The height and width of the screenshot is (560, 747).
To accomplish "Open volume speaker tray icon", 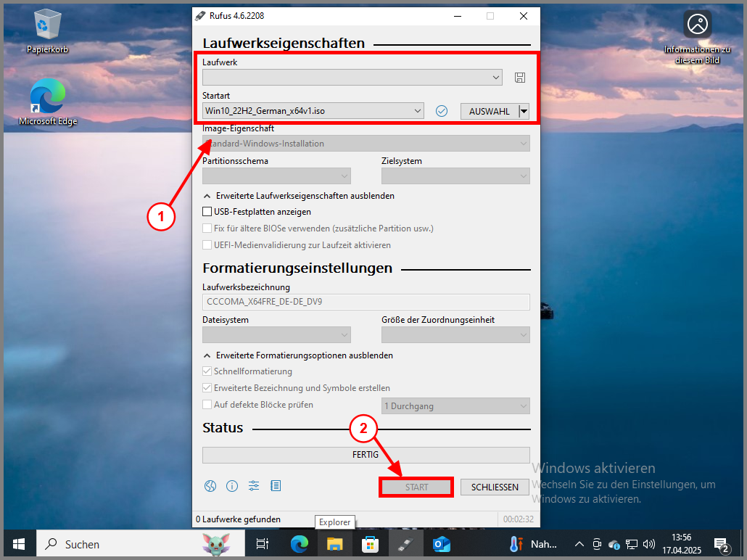I will pyautogui.click(x=648, y=544).
